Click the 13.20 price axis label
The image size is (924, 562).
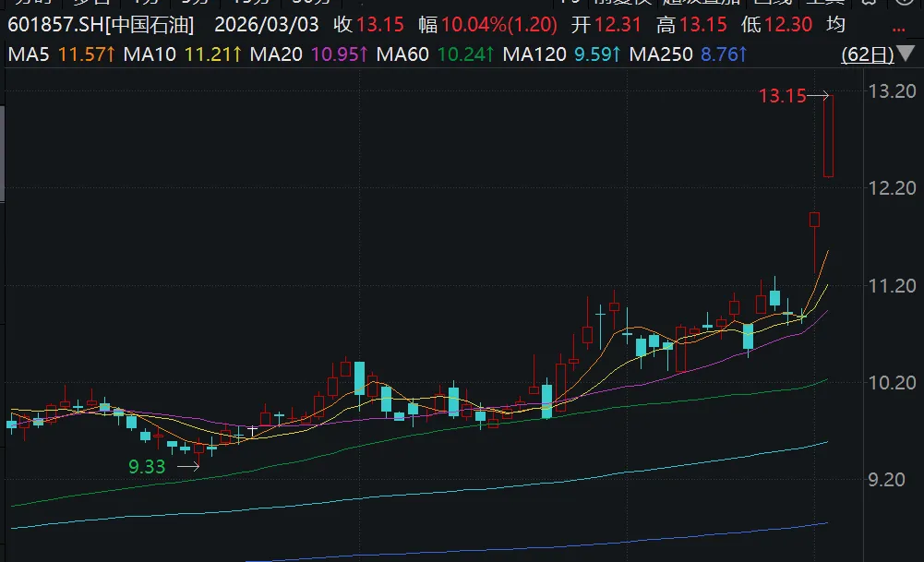(893, 91)
